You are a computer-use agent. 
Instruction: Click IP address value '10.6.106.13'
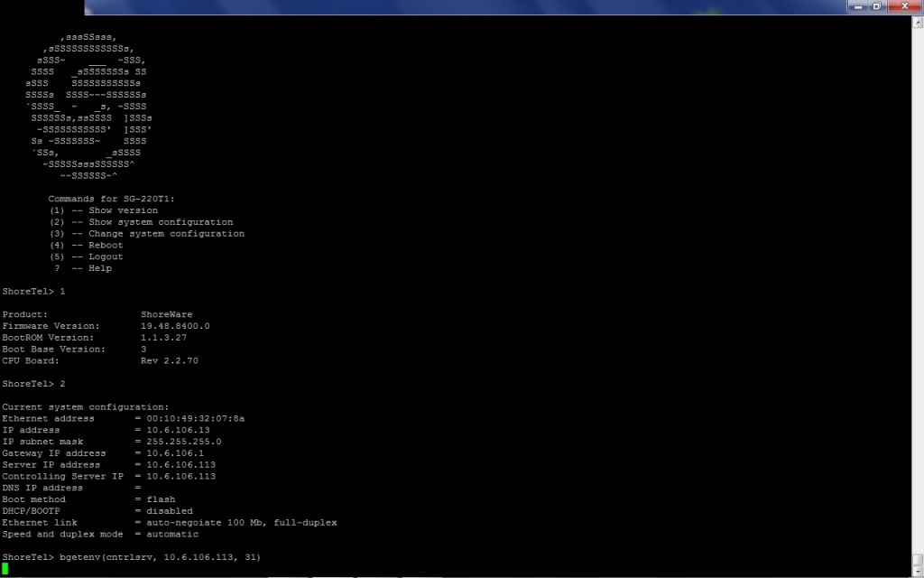click(x=178, y=430)
